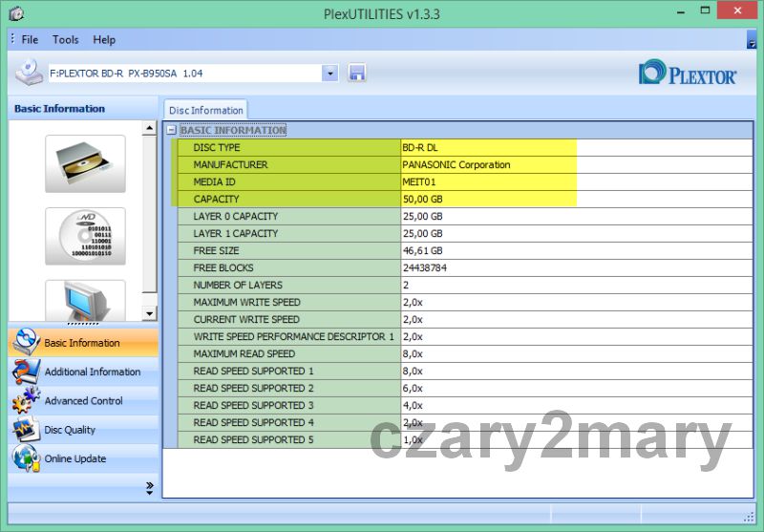Expand the sidebar overflow chevron

click(149, 488)
